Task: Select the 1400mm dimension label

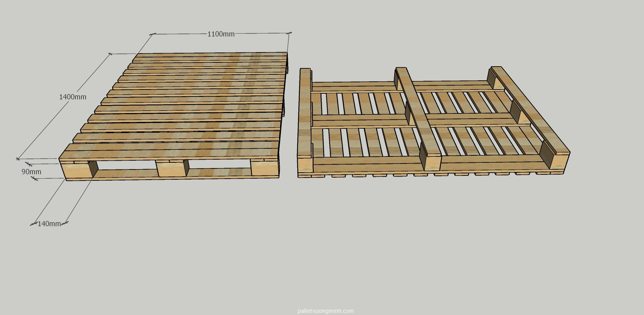Action: 73,97
